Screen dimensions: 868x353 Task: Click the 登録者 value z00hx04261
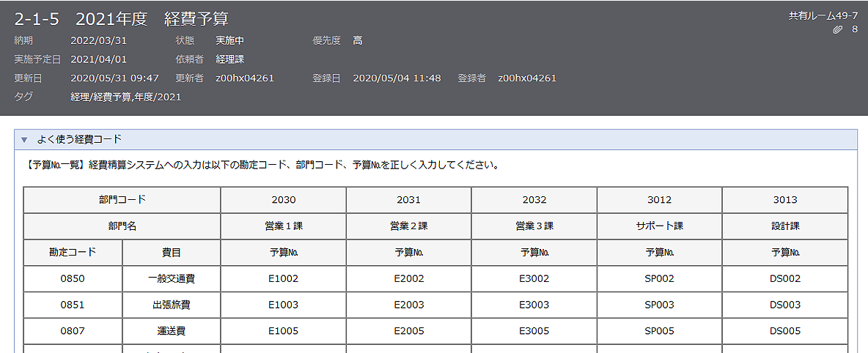point(527,78)
